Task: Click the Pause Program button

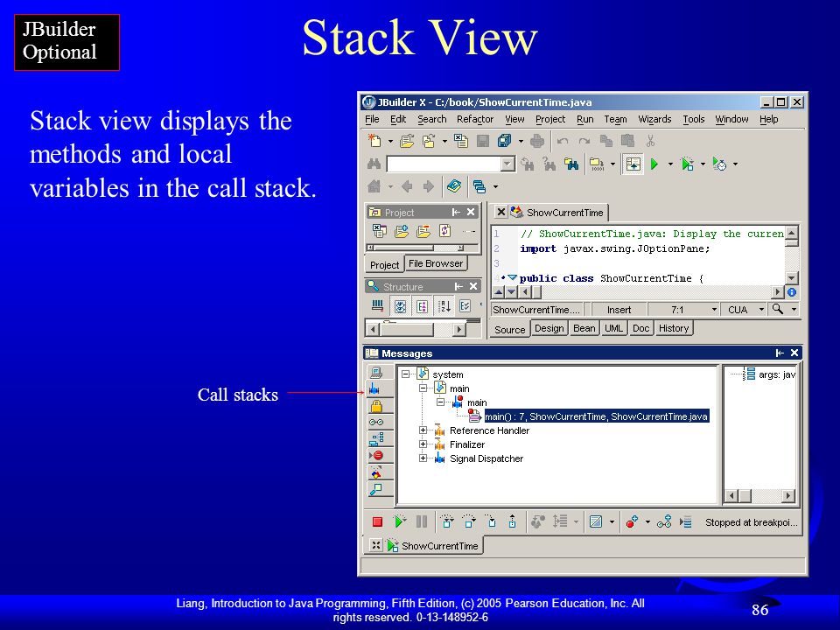Action: tap(422, 521)
